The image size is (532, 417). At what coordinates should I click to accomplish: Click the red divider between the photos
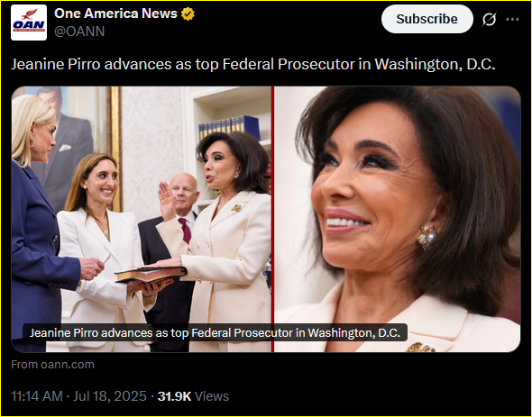point(273,219)
